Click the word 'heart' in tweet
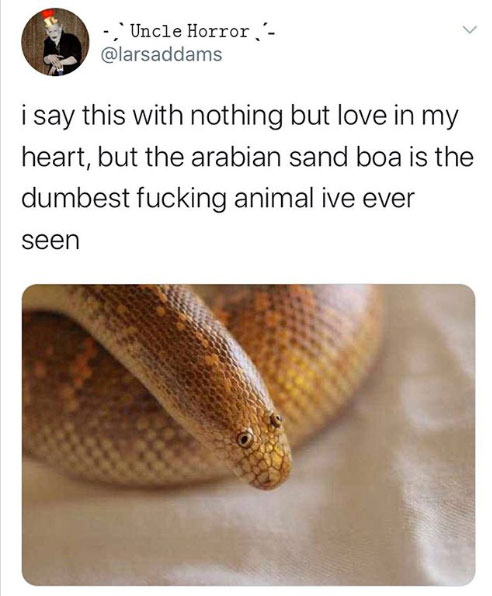This screenshot has height=596, width=492. [x=53, y=157]
